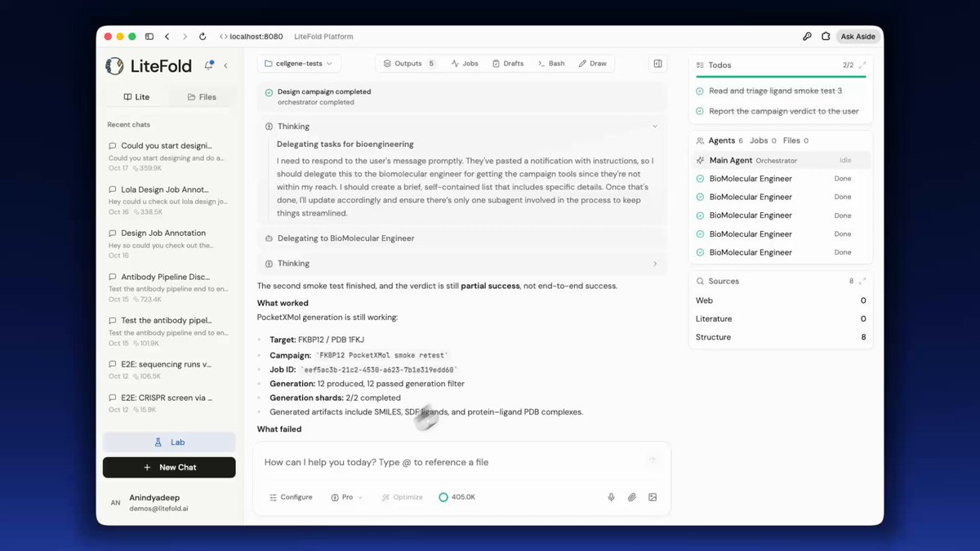Start a New Chat
The height and width of the screenshot is (551, 980).
(169, 467)
